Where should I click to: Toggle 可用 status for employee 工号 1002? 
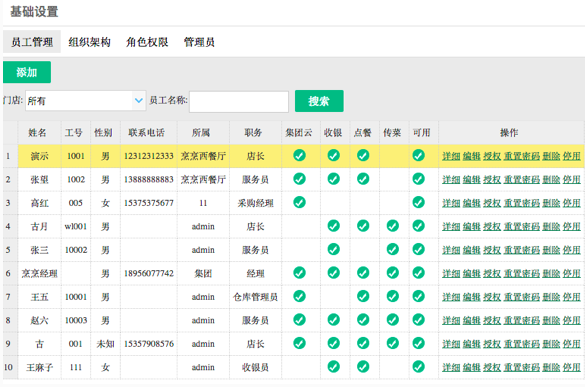tap(419, 179)
